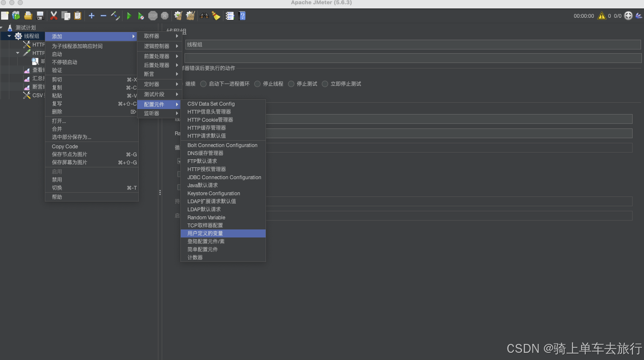Select the 立即停止测试 radio button
This screenshot has height=360, width=644.
click(x=325, y=84)
